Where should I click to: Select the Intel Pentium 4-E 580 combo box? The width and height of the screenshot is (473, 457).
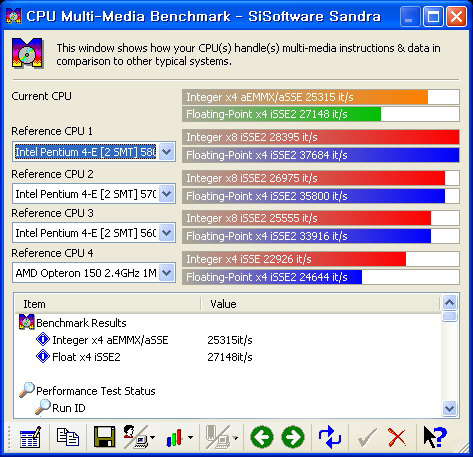[x=94, y=152]
